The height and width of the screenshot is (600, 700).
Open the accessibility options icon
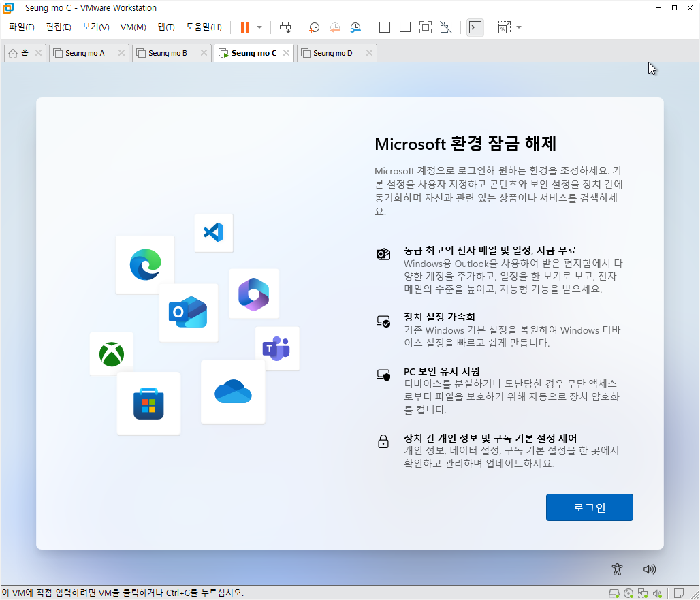point(617,569)
